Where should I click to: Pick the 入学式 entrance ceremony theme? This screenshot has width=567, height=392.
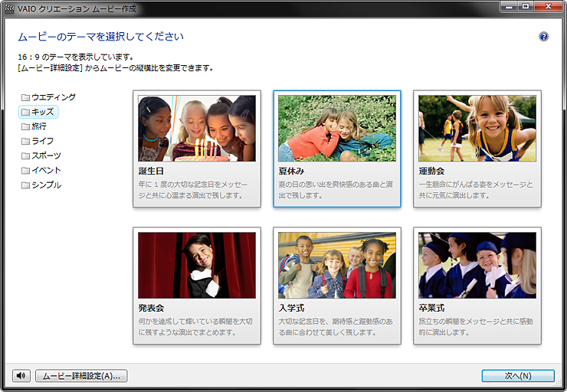tap(336, 265)
